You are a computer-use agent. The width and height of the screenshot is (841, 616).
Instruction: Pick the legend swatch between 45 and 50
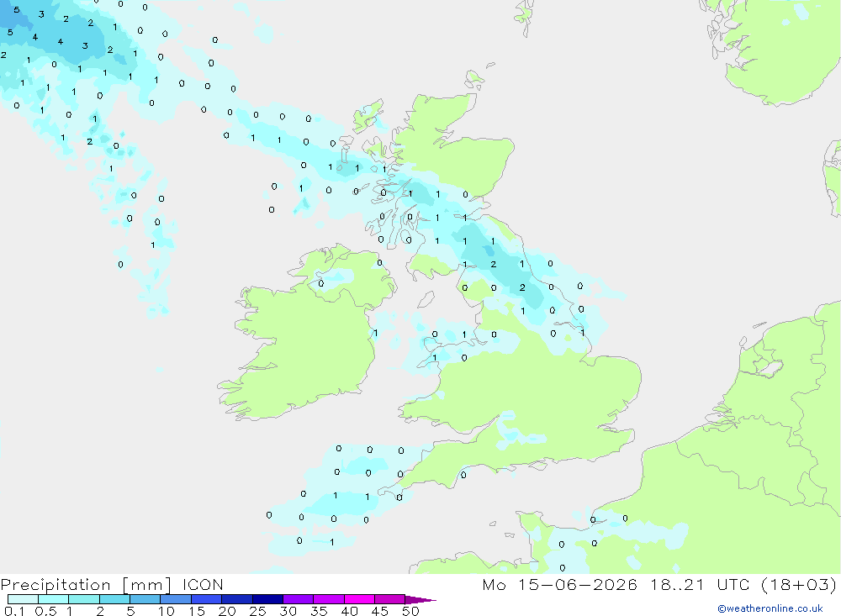(389, 599)
